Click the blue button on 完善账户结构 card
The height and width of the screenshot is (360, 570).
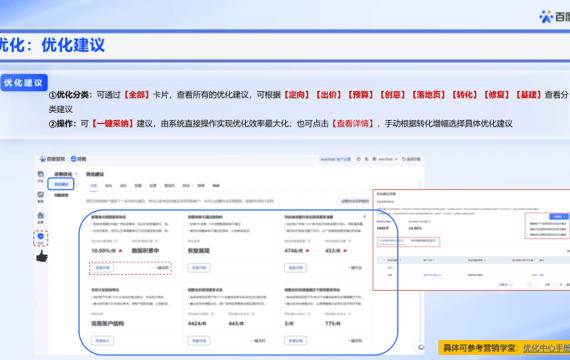tap(102, 341)
